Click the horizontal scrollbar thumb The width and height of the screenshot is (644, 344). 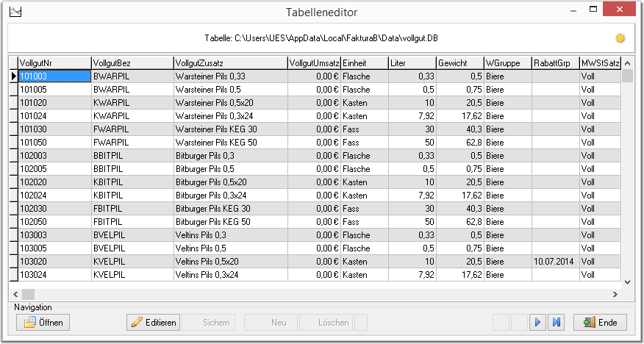click(x=29, y=294)
